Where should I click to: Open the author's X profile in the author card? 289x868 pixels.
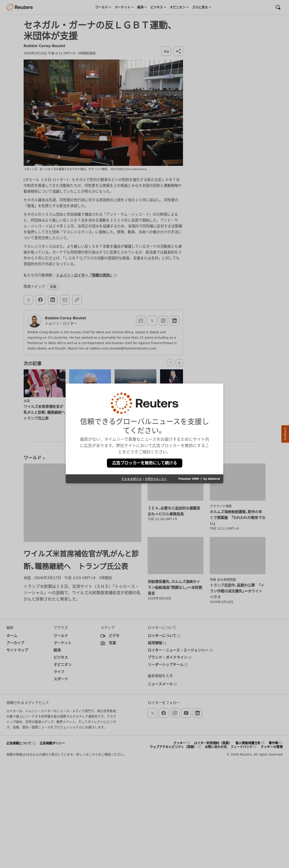152,321
